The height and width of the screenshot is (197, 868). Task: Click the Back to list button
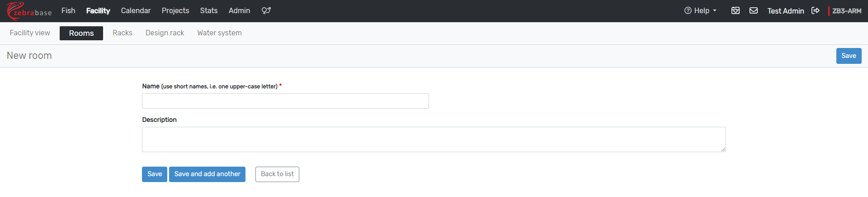277,174
